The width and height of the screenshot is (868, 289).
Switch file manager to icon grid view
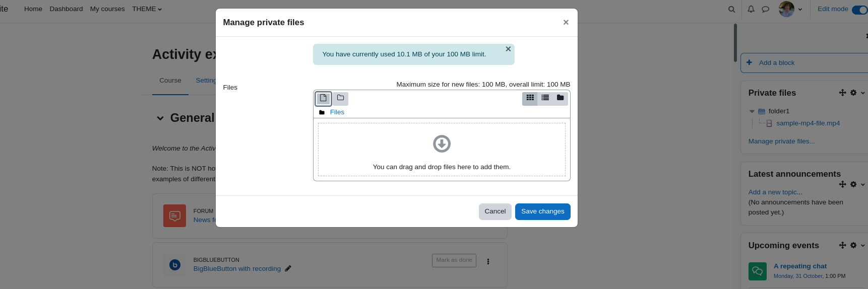pyautogui.click(x=530, y=98)
